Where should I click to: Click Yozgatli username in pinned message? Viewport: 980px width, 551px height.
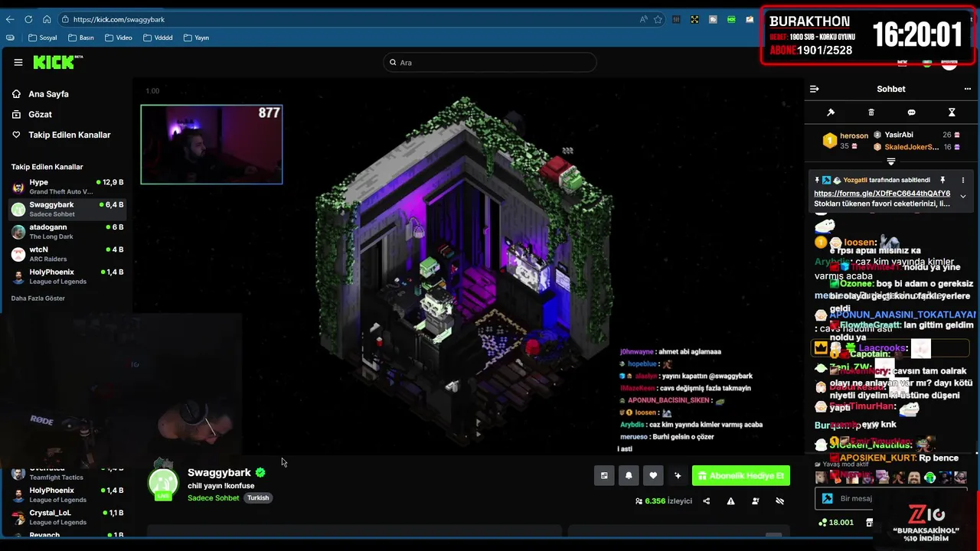(x=855, y=181)
